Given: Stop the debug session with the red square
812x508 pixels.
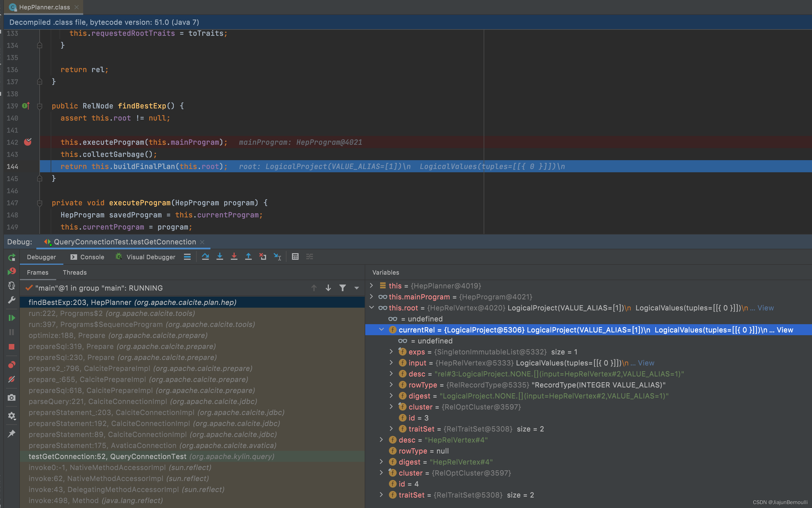Looking at the screenshot, I should 12,346.
